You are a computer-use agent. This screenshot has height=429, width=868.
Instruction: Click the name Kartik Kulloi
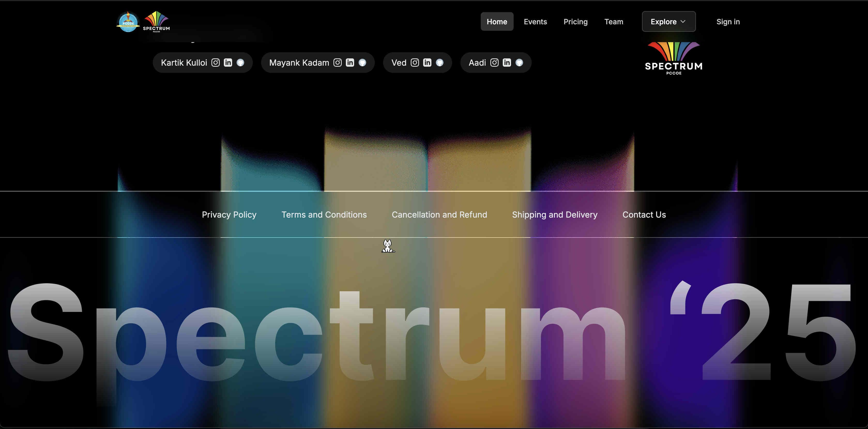(x=184, y=63)
